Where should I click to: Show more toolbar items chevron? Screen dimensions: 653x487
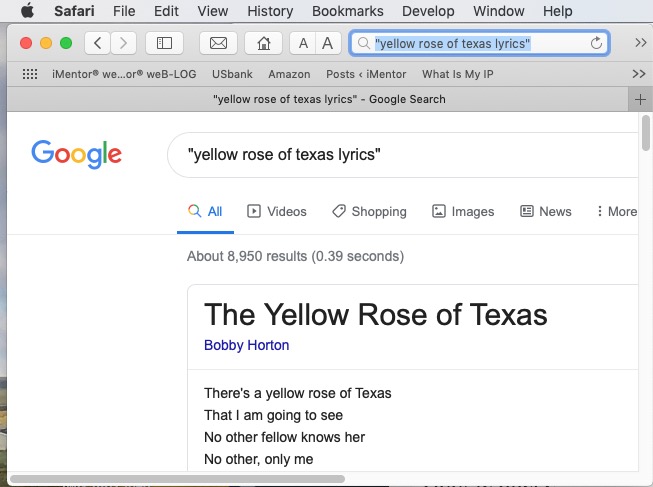pos(641,43)
